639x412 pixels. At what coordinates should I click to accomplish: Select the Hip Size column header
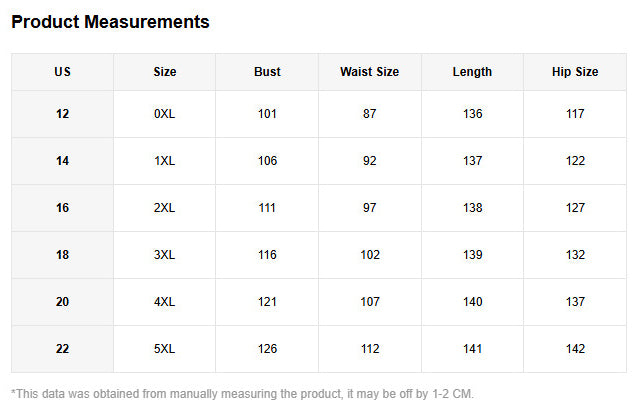tap(575, 72)
